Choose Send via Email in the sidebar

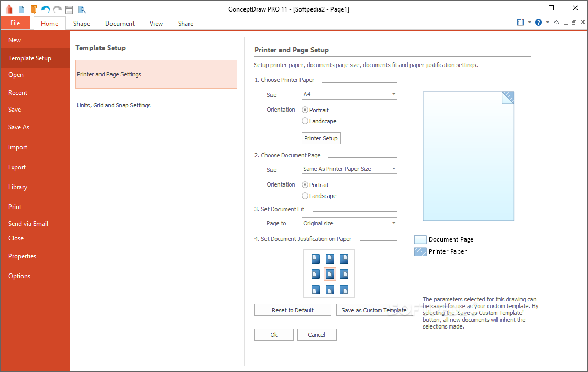(35, 224)
